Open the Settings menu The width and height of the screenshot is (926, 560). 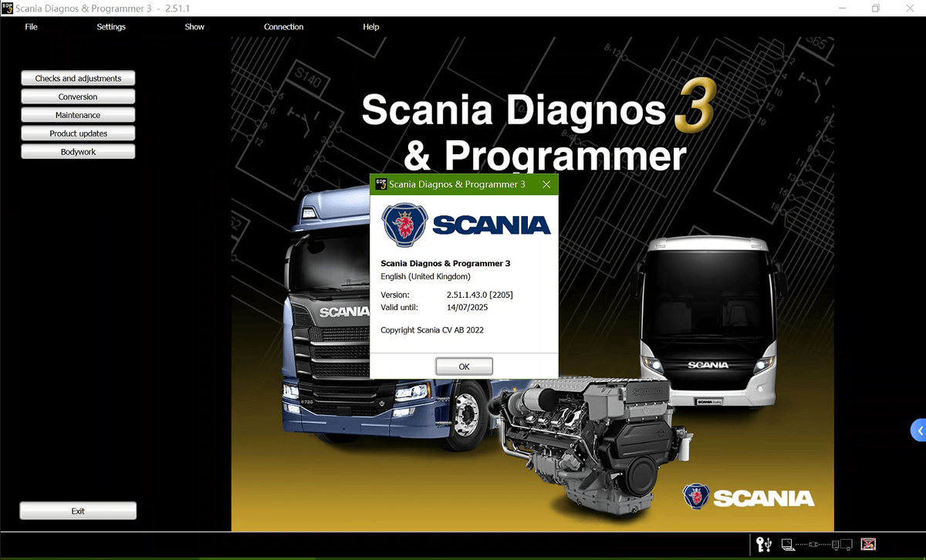click(x=111, y=27)
